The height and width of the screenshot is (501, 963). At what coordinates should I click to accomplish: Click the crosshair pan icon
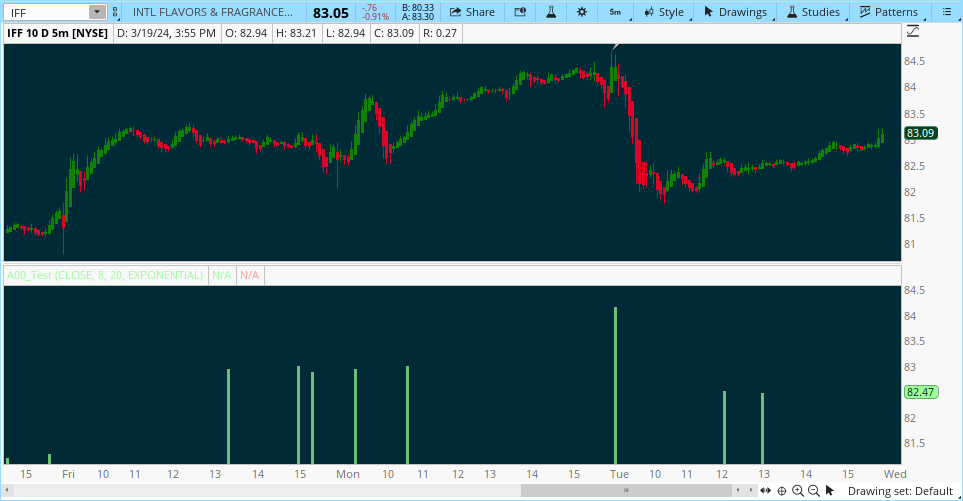point(782,491)
